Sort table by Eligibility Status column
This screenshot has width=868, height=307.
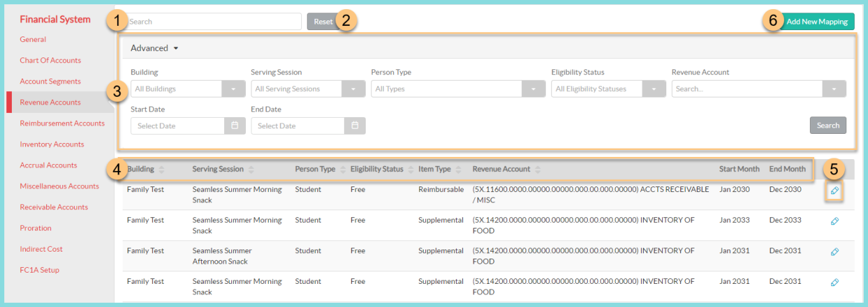[410, 170]
